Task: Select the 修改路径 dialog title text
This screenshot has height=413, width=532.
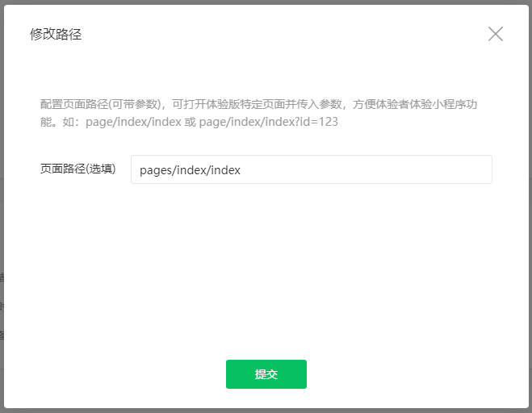Action: coord(56,34)
